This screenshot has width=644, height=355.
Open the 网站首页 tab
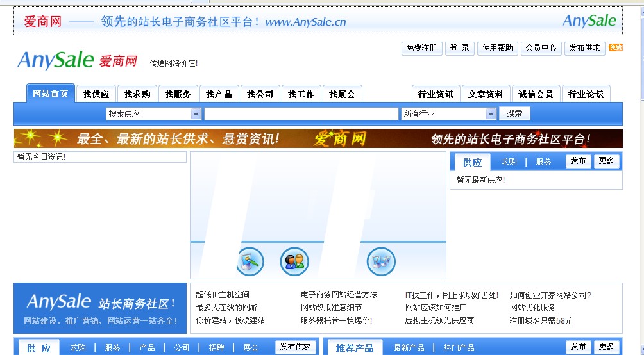coord(51,94)
